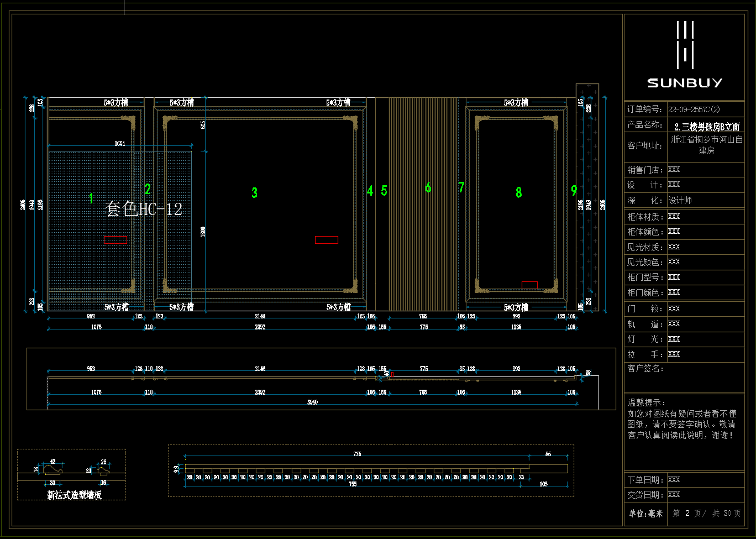Select the 新法式造型墙板 detail caption

tap(74, 495)
